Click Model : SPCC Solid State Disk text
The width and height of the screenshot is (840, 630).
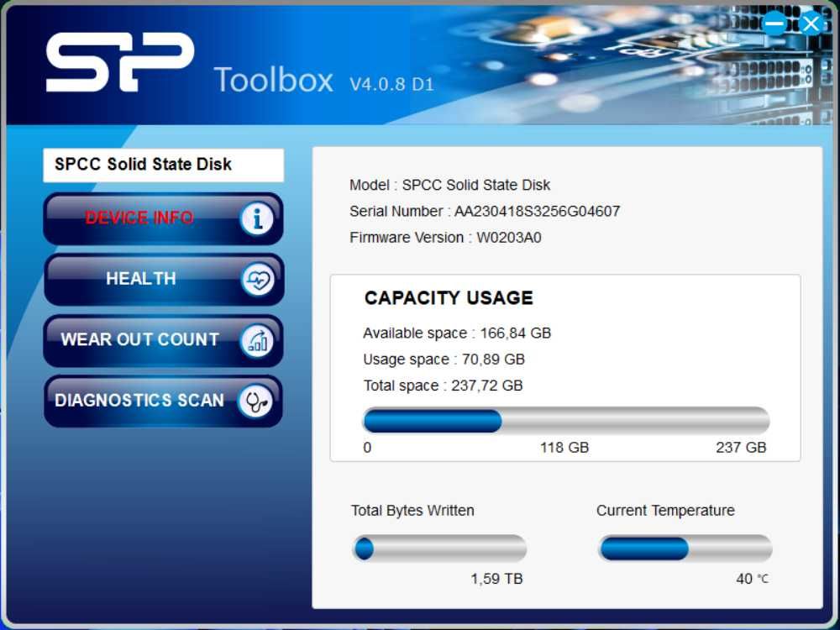point(449,185)
